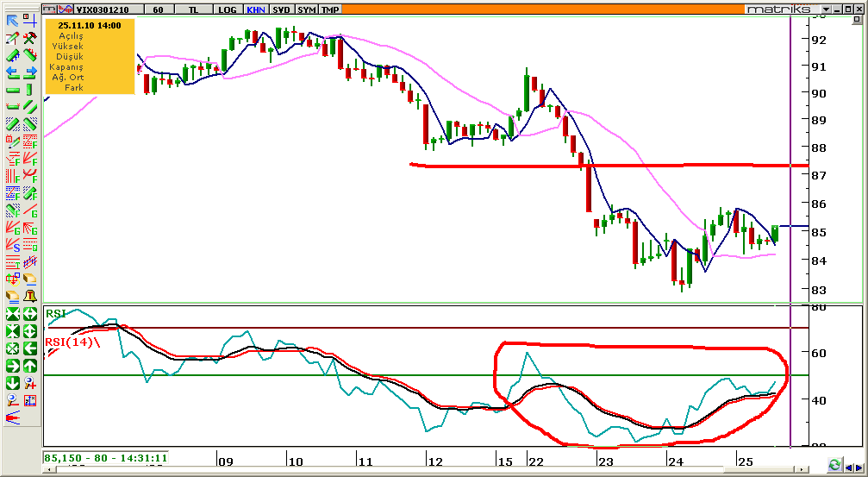The height and width of the screenshot is (477, 868).
Task: Open the 60 period selector
Action: pos(158,9)
